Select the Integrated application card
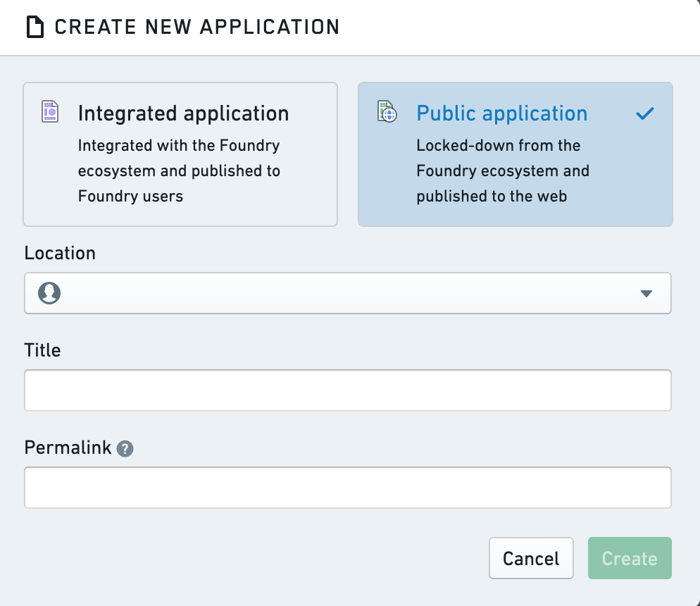Screen dimensions: 700x606 pyautogui.click(x=180, y=154)
